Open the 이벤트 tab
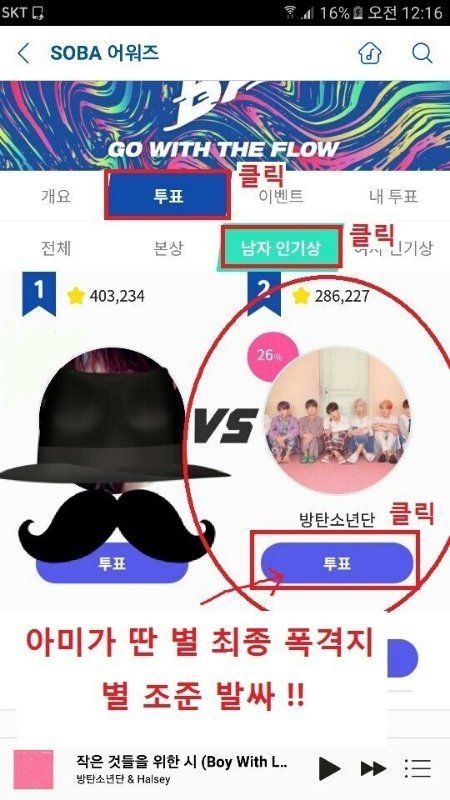This screenshot has width=450, height=800. click(281, 196)
